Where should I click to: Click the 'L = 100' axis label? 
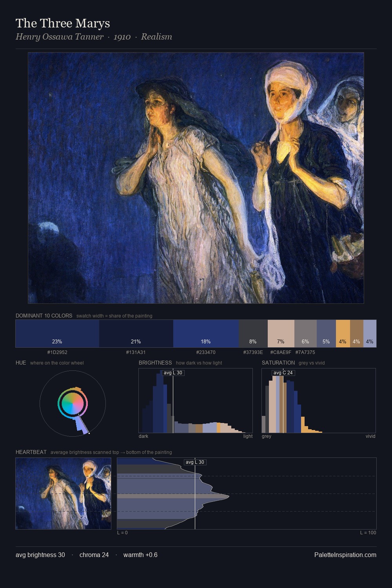368,533
